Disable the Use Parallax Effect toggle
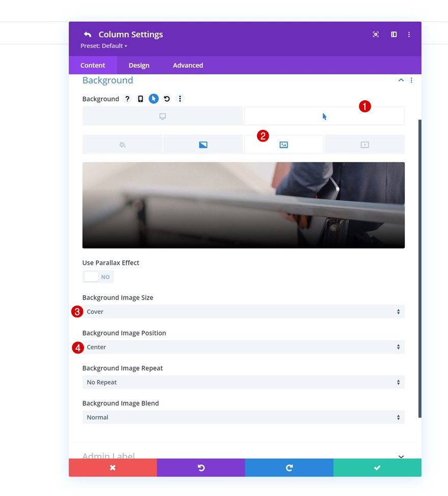Viewport: 448px width, 496px height. tap(98, 277)
